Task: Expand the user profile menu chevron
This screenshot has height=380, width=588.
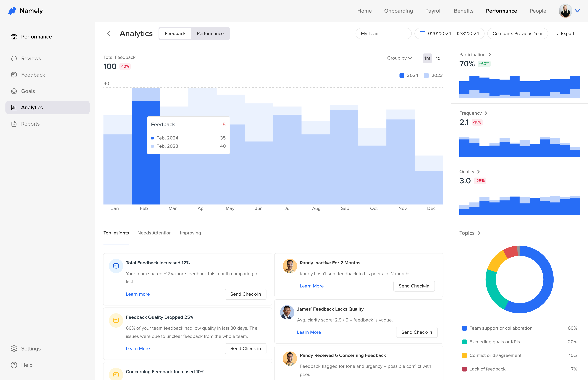Action: coord(577,11)
